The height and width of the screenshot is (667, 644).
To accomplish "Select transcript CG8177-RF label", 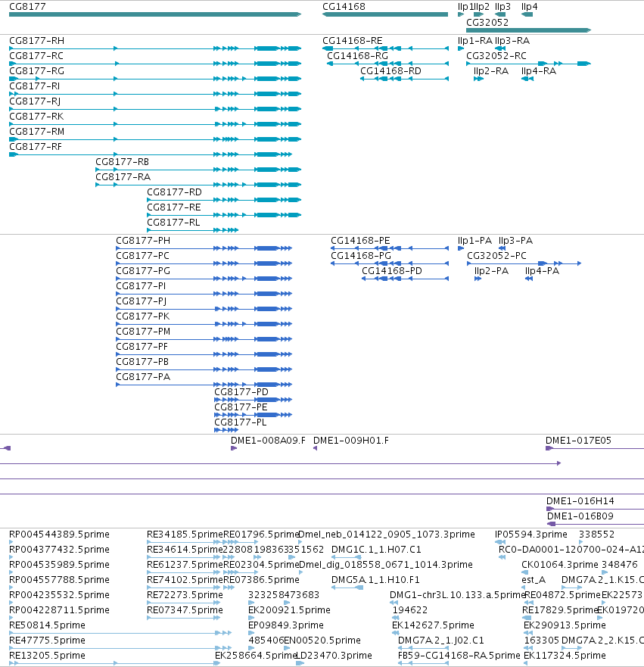I will [36, 147].
